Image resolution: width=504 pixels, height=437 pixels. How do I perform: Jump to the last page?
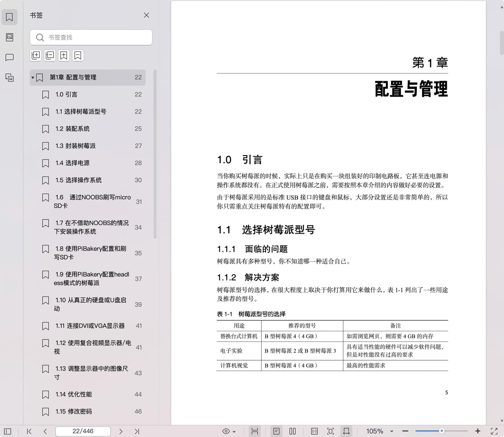(137, 431)
